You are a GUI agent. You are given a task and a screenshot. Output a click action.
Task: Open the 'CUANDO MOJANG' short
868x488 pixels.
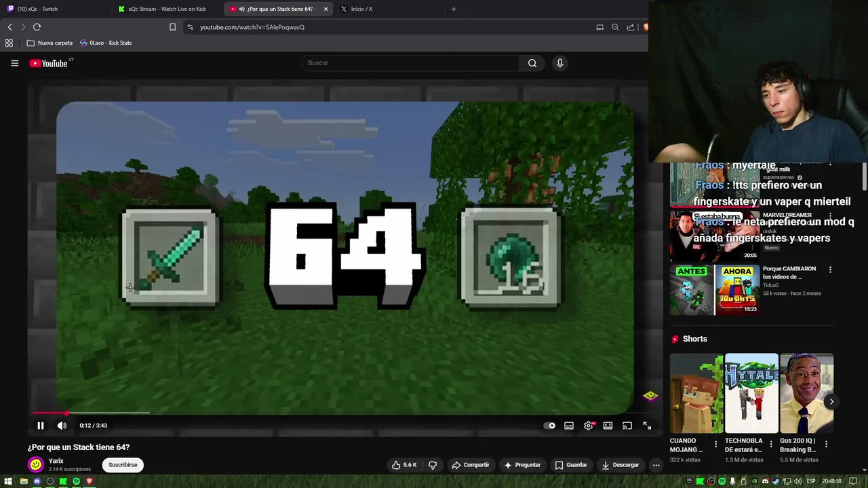point(696,393)
